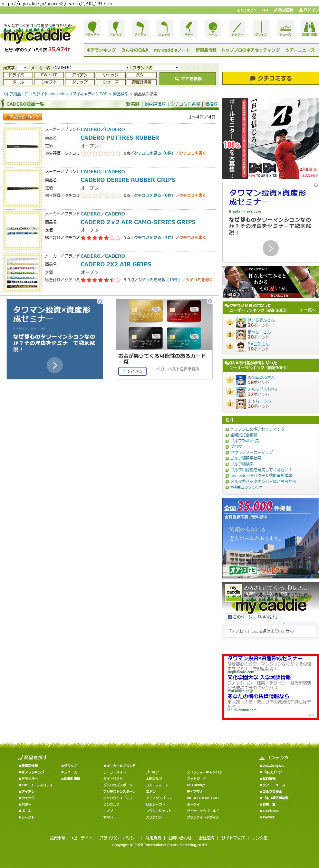Open the Shoes (シューズ) category icon
The height and width of the screenshot is (868, 319).
[x=285, y=29]
